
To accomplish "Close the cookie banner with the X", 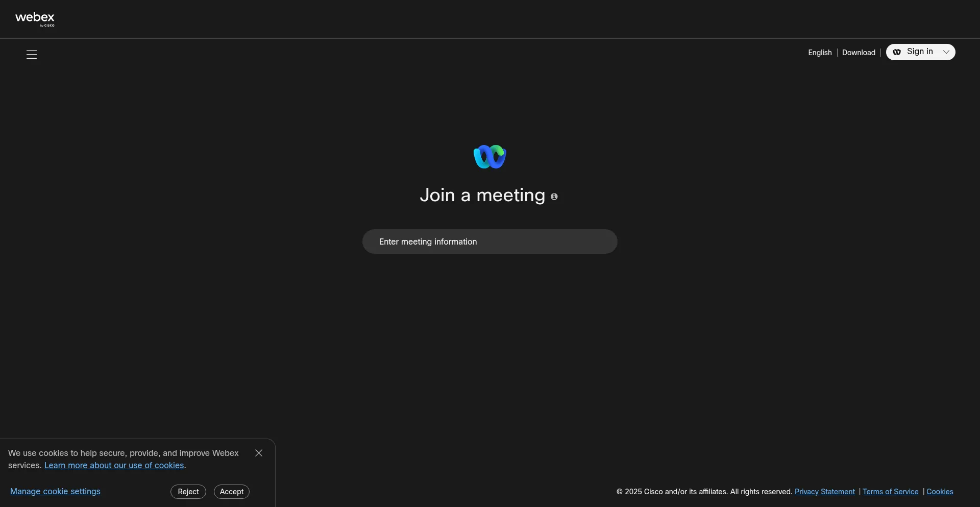I will coord(259,453).
